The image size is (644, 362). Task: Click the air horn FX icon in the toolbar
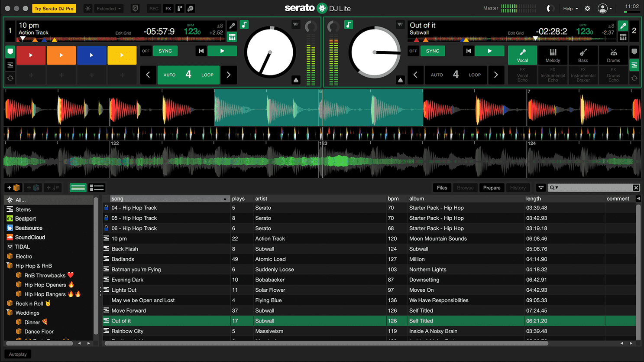point(180,8)
